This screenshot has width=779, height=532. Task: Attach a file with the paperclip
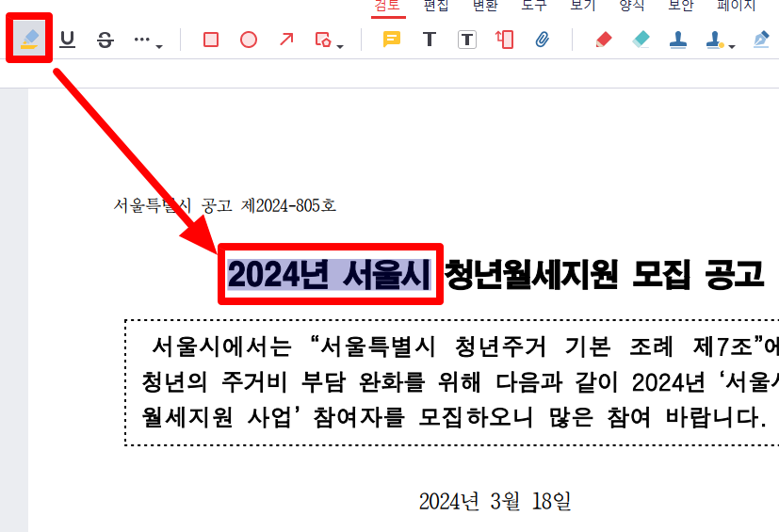[542, 40]
